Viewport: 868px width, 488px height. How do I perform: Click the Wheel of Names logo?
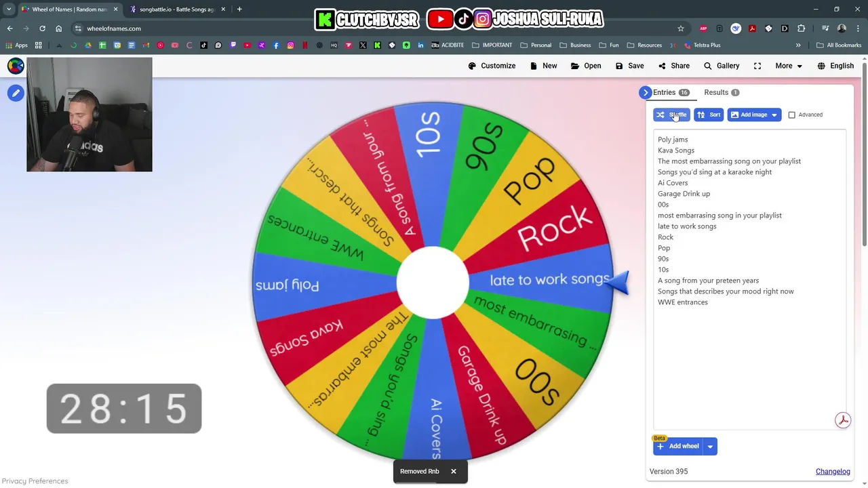15,66
